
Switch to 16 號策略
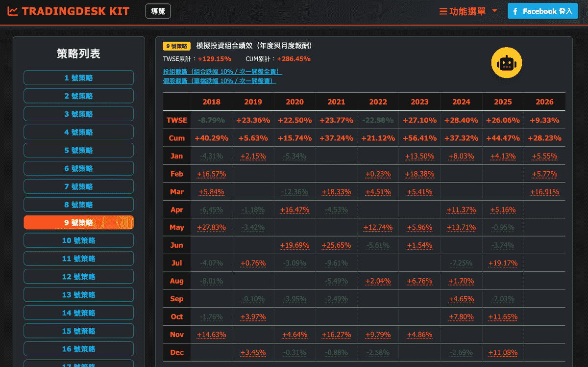[78, 349]
